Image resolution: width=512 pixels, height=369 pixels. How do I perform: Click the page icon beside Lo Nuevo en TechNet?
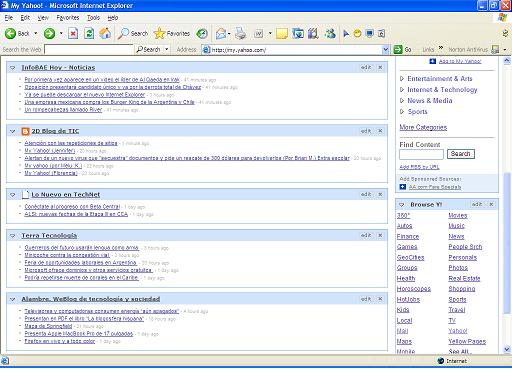[x=25, y=195]
